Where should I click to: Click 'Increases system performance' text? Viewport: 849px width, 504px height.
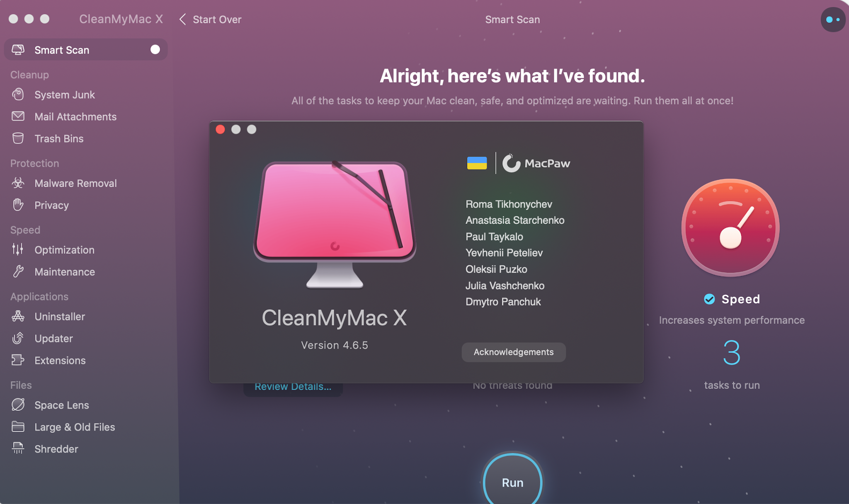pos(732,320)
